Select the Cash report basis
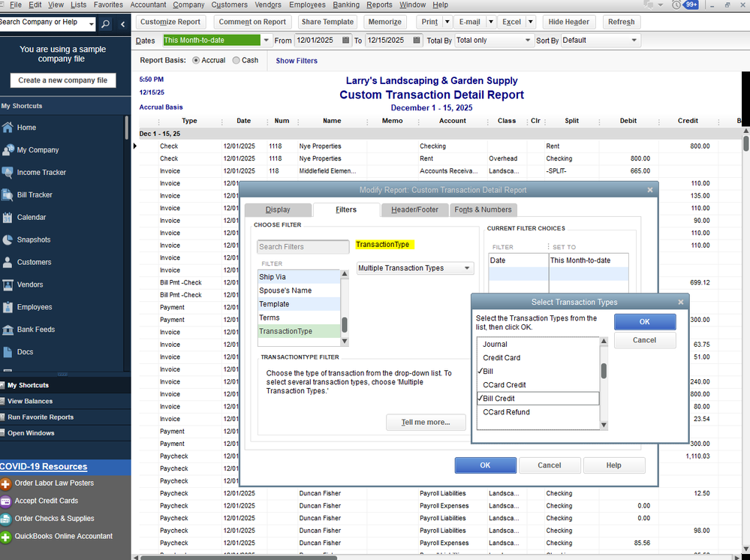Screen dimensions: 750x560 coord(236,60)
